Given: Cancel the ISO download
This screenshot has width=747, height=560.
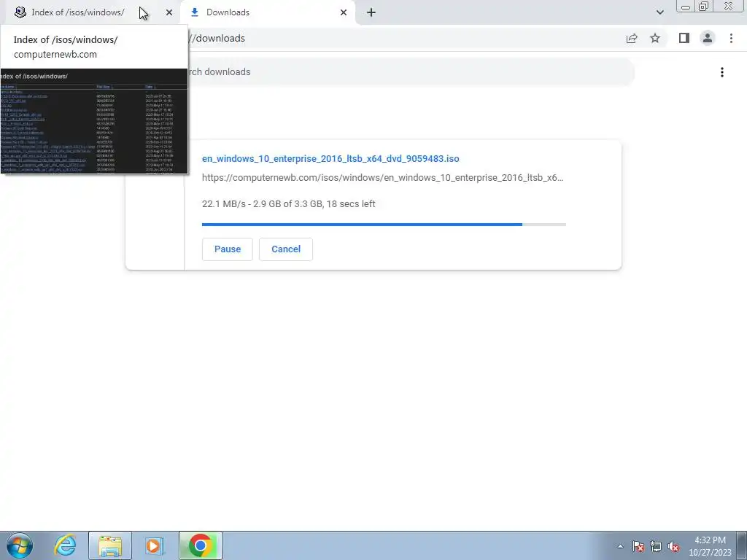Looking at the screenshot, I should click(x=286, y=249).
